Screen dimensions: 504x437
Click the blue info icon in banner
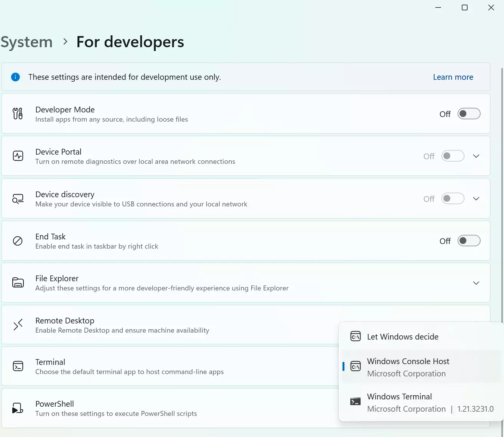[x=15, y=77]
